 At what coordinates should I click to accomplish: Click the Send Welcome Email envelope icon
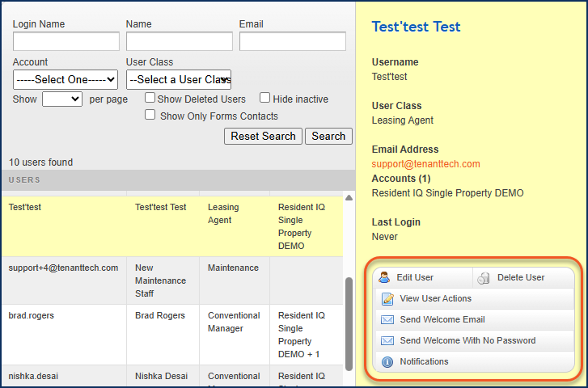point(387,320)
